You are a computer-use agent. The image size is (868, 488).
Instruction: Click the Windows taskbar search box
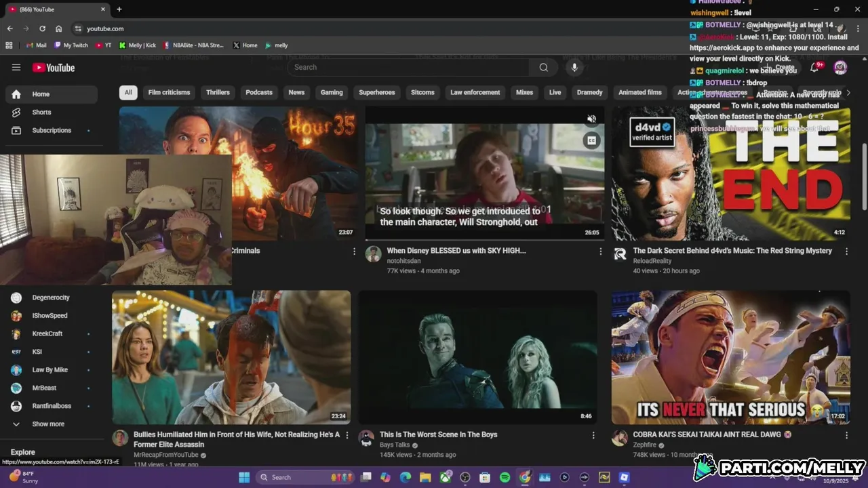point(305,477)
